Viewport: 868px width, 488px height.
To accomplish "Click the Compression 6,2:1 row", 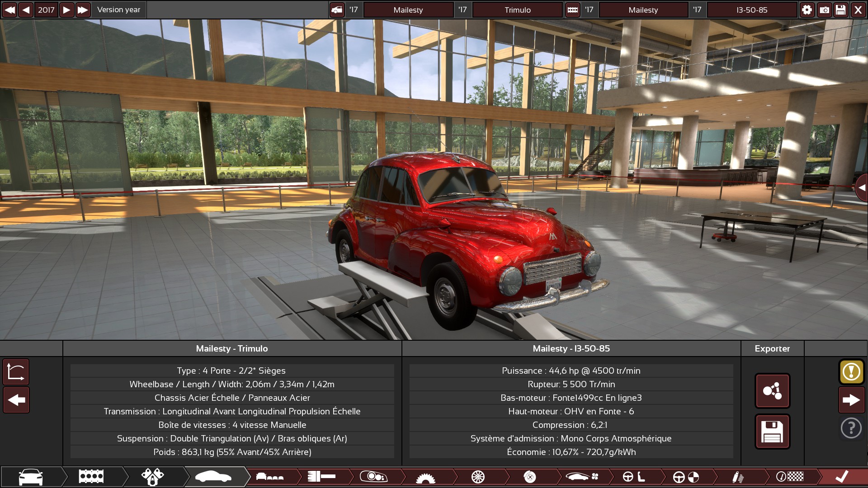I will (x=571, y=425).
